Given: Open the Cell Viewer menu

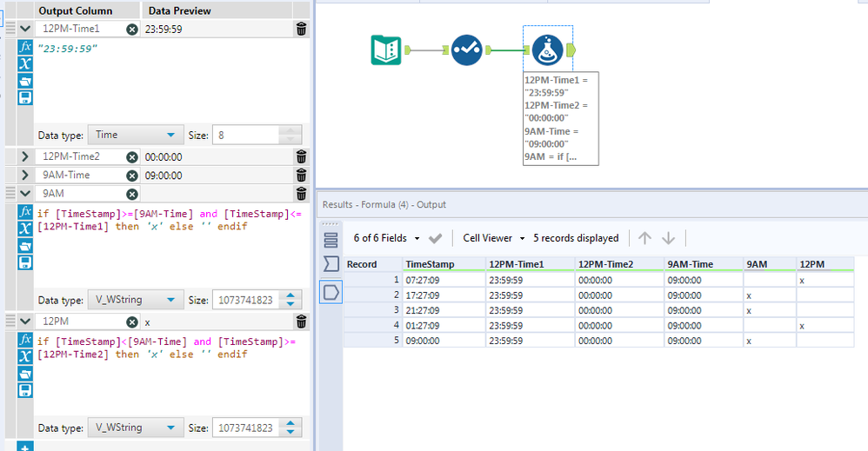Looking at the screenshot, I should pyautogui.click(x=493, y=238).
